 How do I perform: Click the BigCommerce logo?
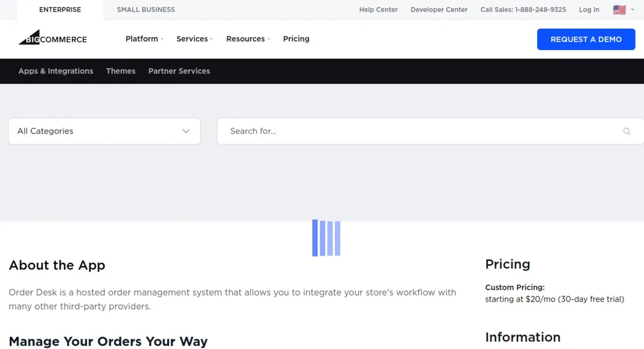(x=53, y=37)
